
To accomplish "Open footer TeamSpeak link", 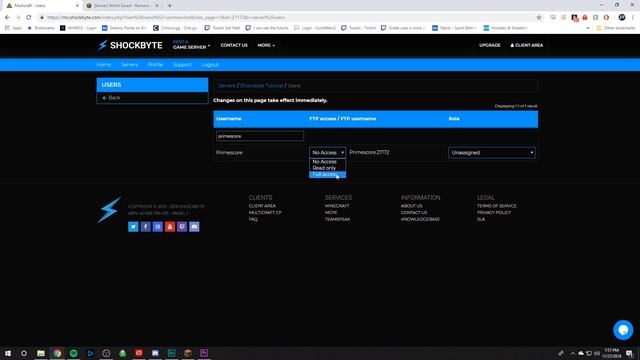I will [x=337, y=219].
